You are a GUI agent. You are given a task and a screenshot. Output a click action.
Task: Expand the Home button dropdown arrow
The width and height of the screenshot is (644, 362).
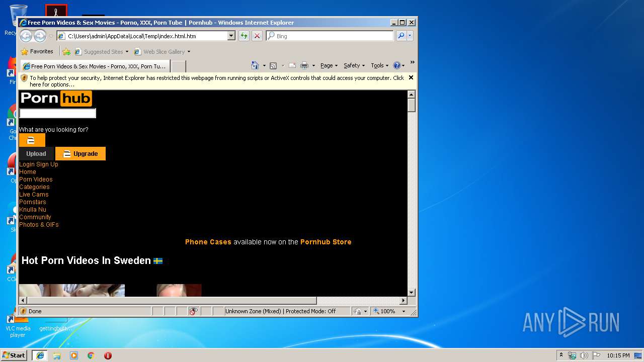264,65
